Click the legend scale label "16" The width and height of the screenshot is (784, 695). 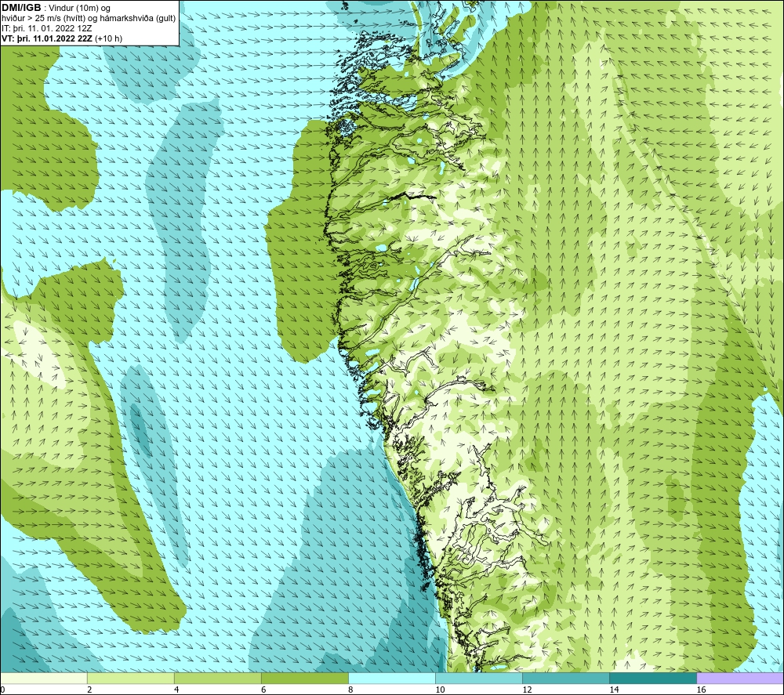click(x=701, y=690)
